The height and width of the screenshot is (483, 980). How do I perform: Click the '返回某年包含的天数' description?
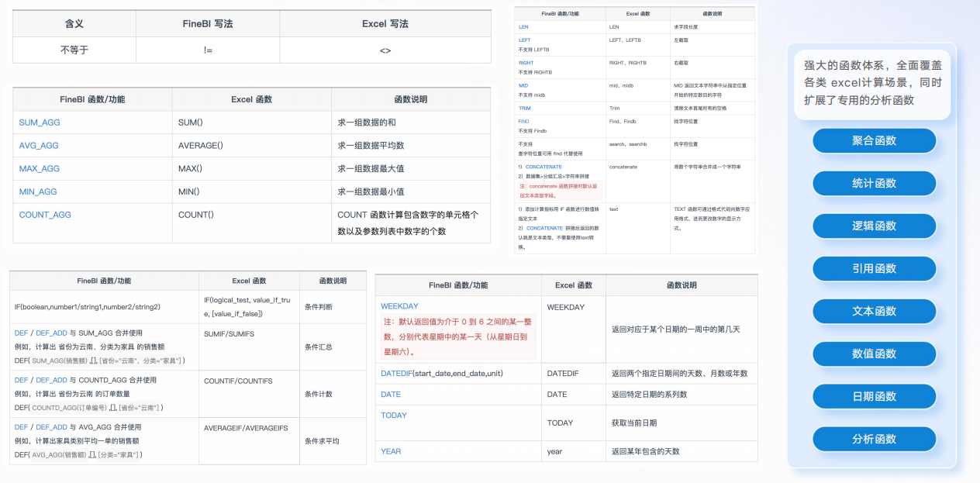coord(645,451)
